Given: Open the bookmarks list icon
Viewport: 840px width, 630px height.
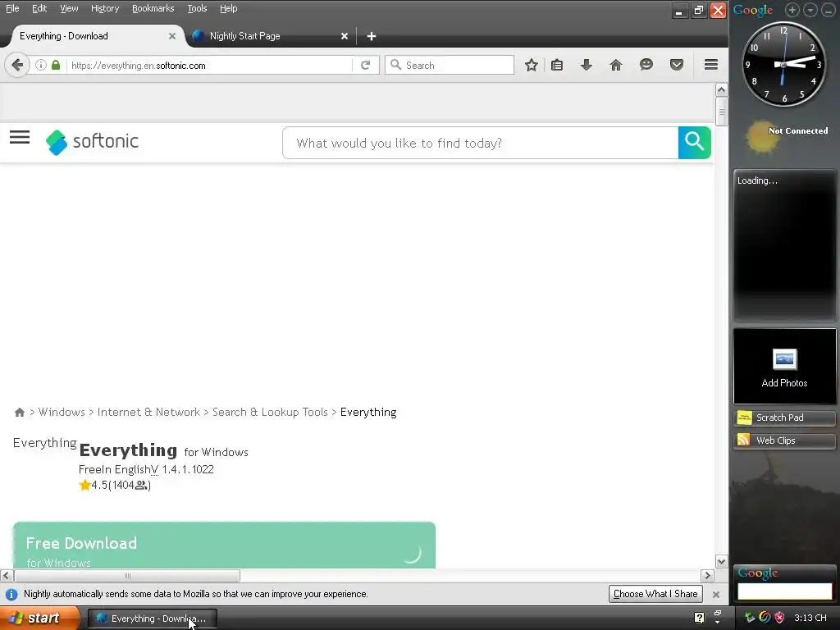Looking at the screenshot, I should [557, 66].
